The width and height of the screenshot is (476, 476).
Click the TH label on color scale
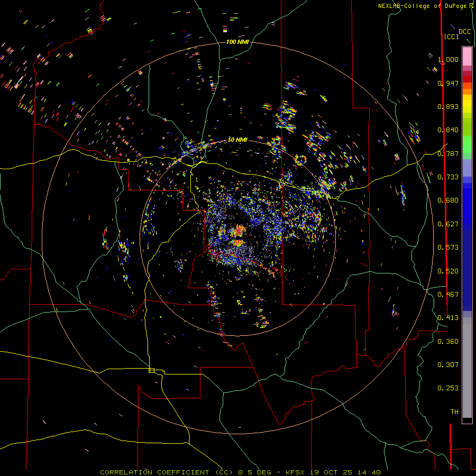coord(454,412)
